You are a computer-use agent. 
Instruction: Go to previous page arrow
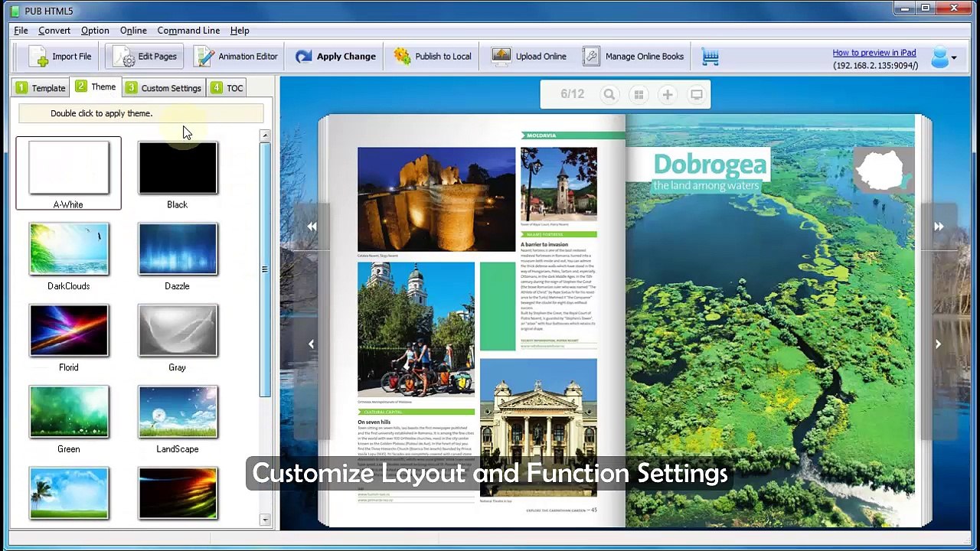click(x=311, y=344)
